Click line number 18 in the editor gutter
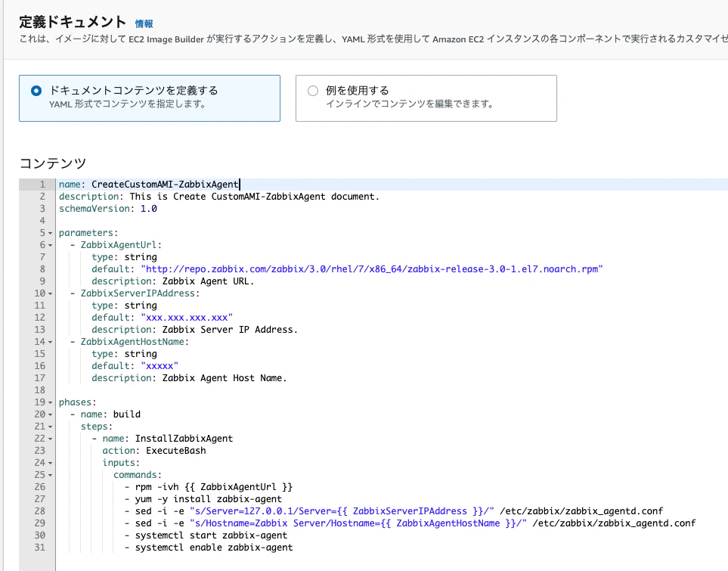728x571 pixels. pyautogui.click(x=39, y=389)
